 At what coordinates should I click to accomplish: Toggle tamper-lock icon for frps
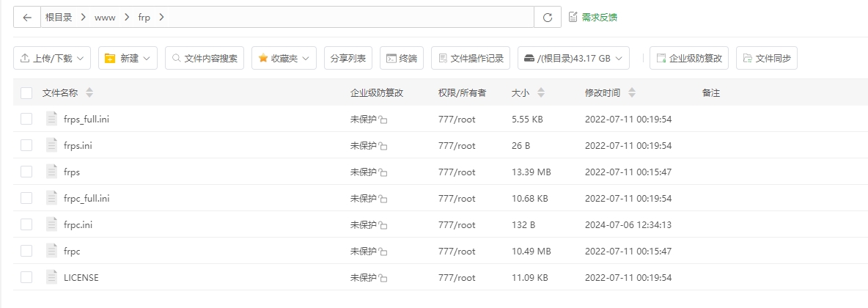tap(383, 173)
